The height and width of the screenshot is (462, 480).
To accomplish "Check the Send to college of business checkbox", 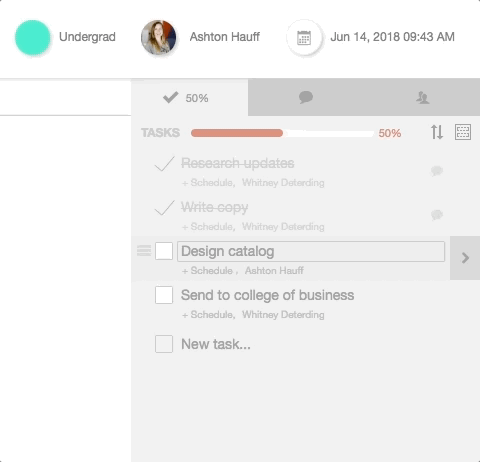I will (164, 295).
